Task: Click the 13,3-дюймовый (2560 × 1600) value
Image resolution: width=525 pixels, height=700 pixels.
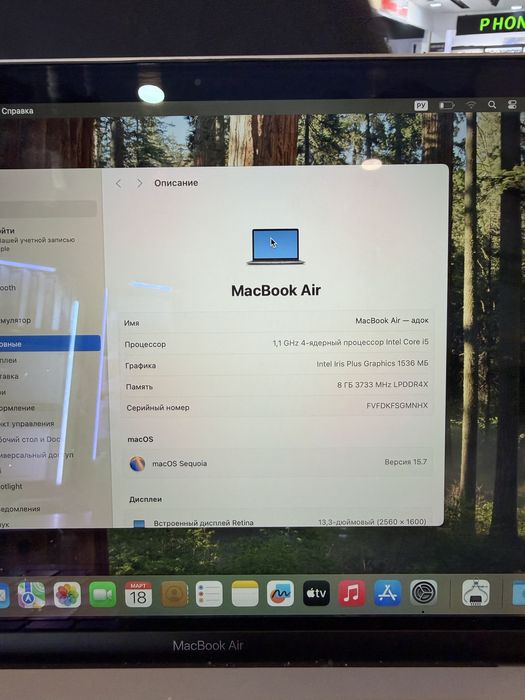Action: [x=372, y=522]
